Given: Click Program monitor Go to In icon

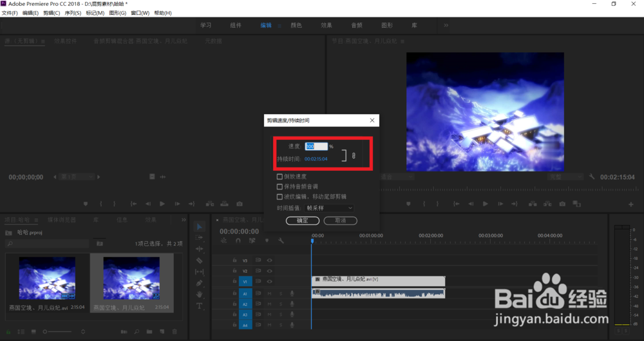Looking at the screenshot, I should [x=457, y=204].
